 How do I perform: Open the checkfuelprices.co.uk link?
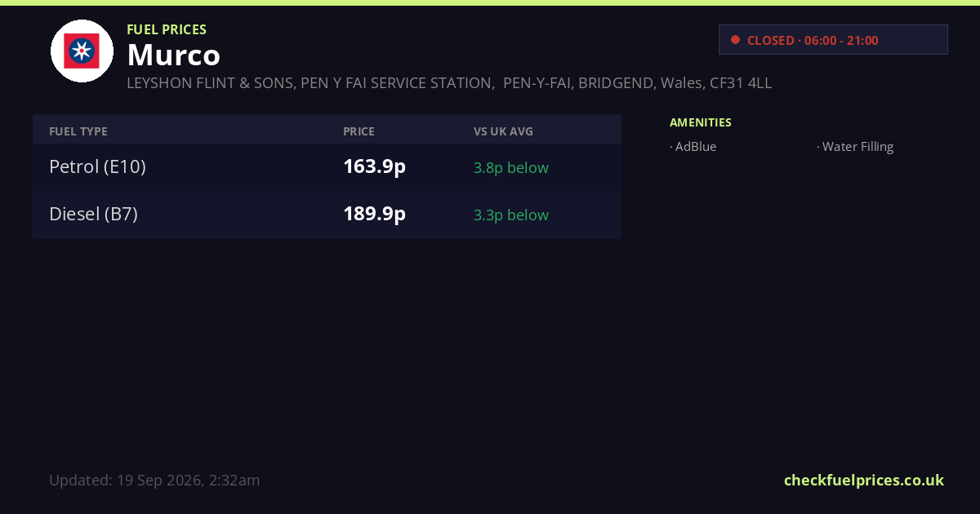864,480
